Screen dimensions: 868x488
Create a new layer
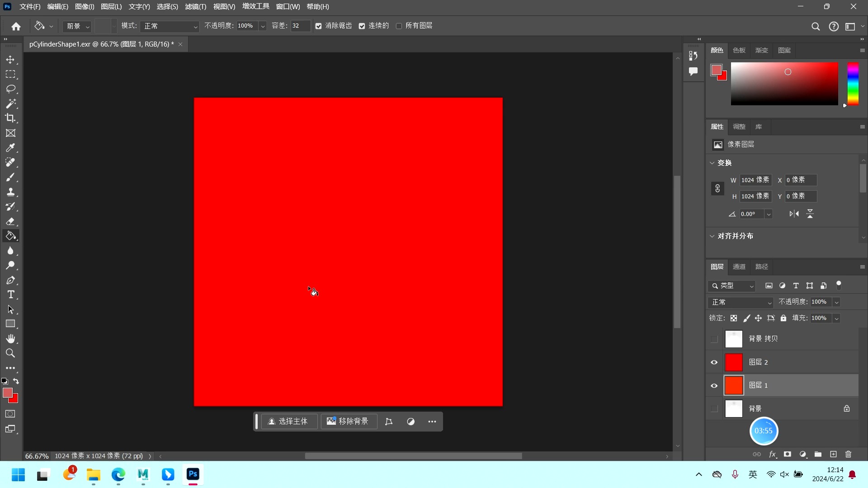833,454
